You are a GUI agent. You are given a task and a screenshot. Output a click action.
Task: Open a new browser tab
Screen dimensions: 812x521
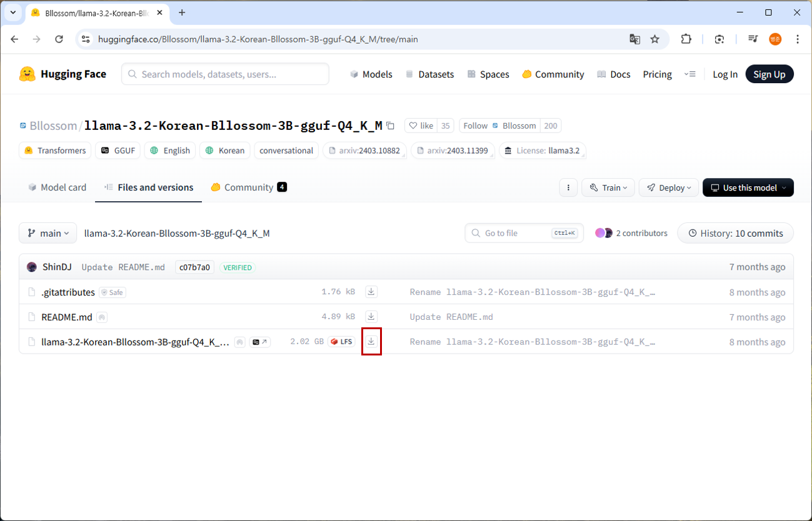click(182, 12)
